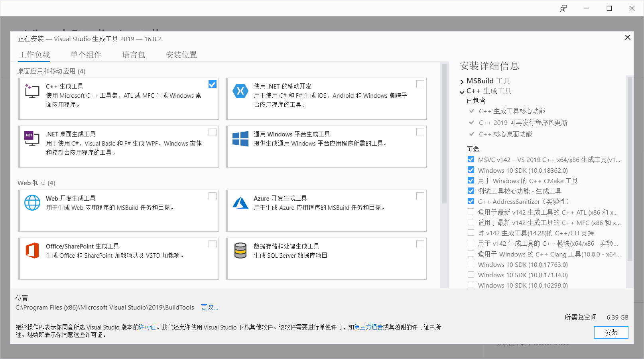The width and height of the screenshot is (644, 359).
Task: Click the 安装详细信息 panel heading
Action: click(489, 66)
